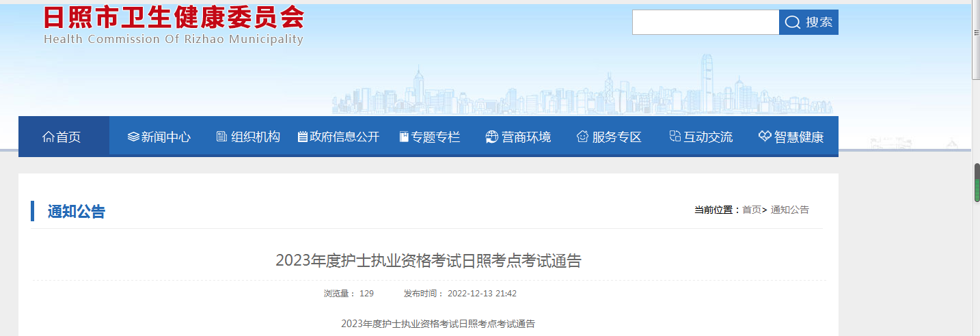The image size is (980, 336).
Task: Click the 当前位置 breadcrumb label
Action: click(718, 210)
